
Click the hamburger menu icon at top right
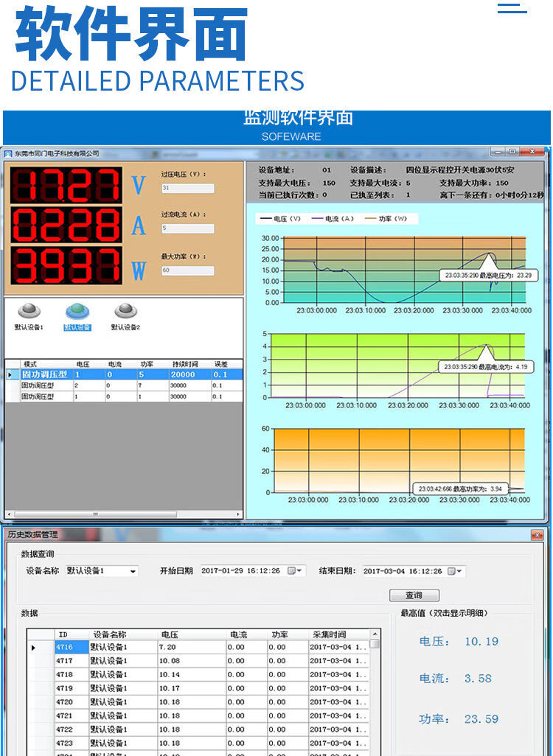512,8
